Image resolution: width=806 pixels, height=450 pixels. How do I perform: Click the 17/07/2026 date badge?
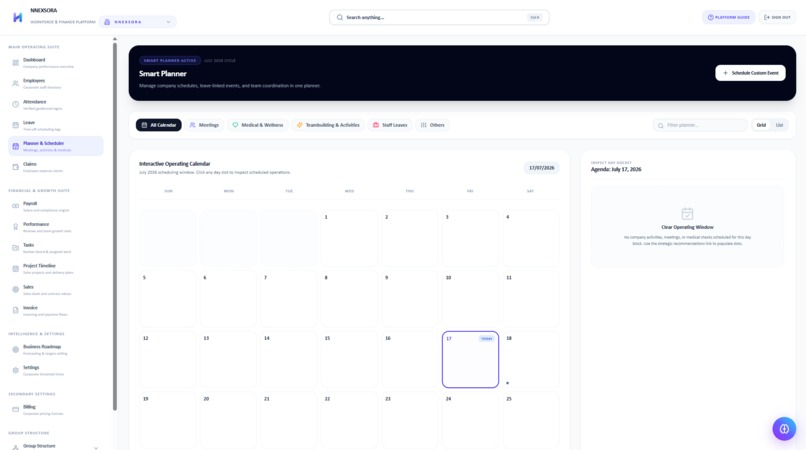point(541,168)
